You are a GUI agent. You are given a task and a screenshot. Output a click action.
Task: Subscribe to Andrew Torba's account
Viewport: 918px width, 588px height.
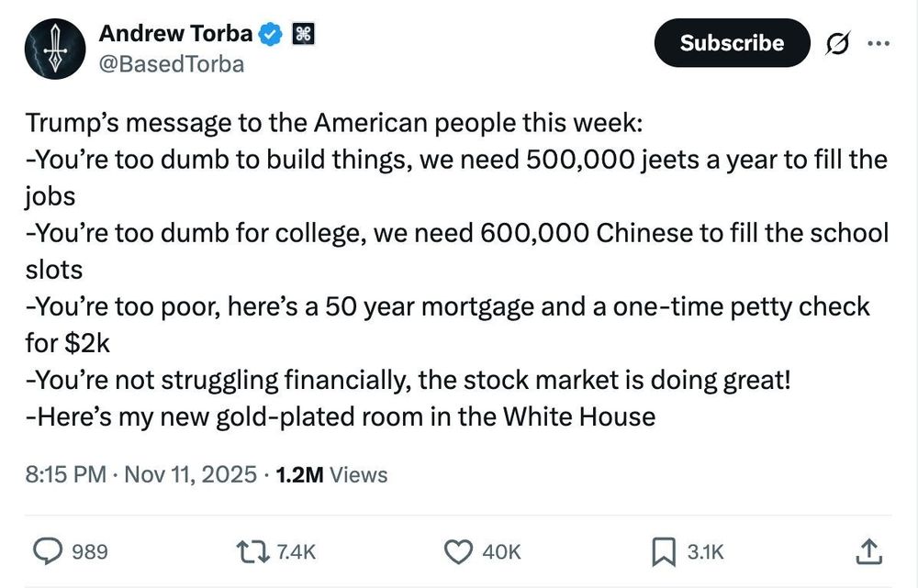pyautogui.click(x=732, y=42)
